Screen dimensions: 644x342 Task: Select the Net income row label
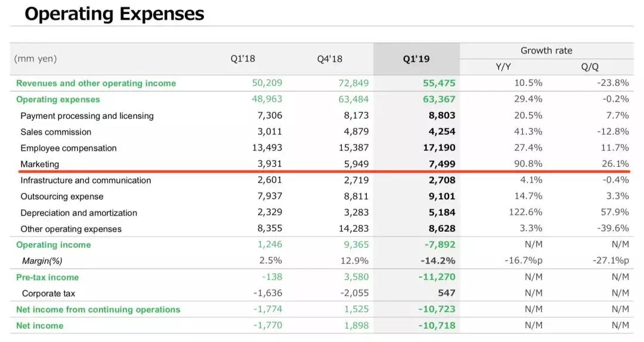point(39,325)
